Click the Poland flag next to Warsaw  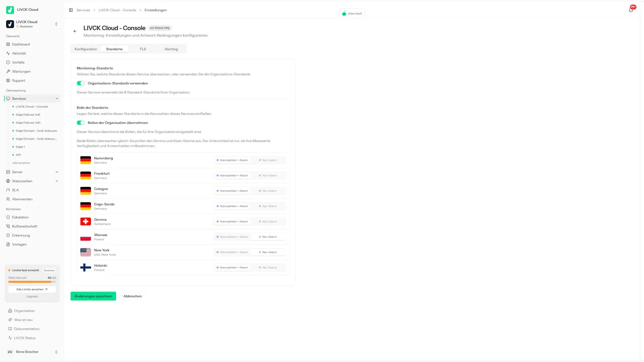pyautogui.click(x=85, y=237)
